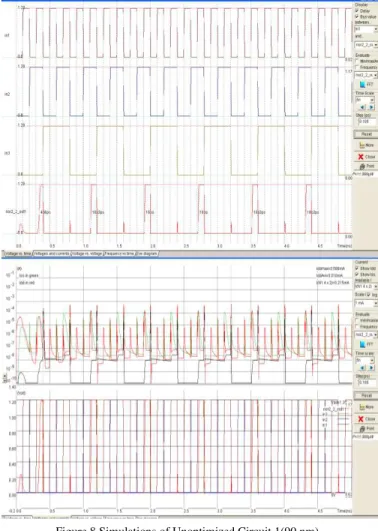Click the nor2_2_out1 waveform label
This screenshot has height=531, width=378.
pyautogui.click(x=16, y=212)
